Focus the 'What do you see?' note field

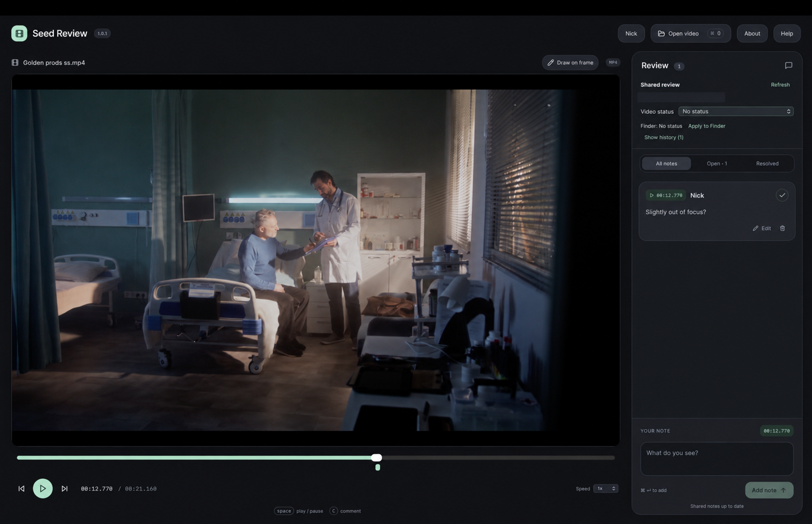717,459
